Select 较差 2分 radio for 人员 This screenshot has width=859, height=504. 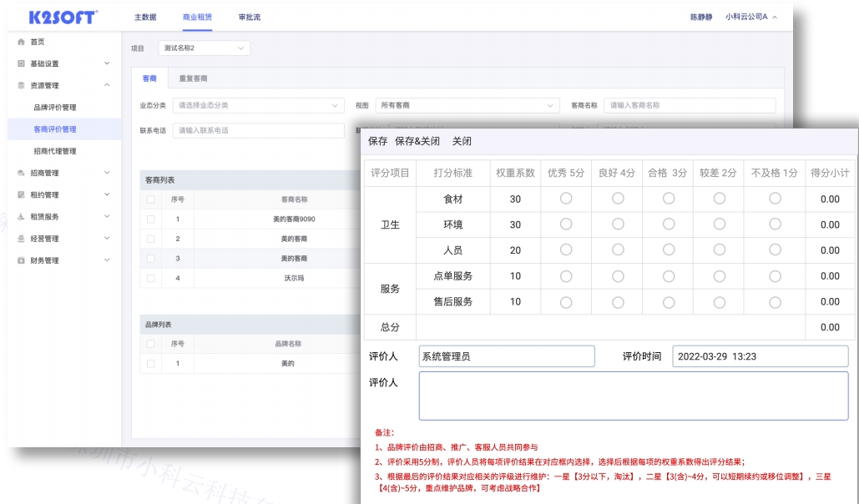[720, 249]
